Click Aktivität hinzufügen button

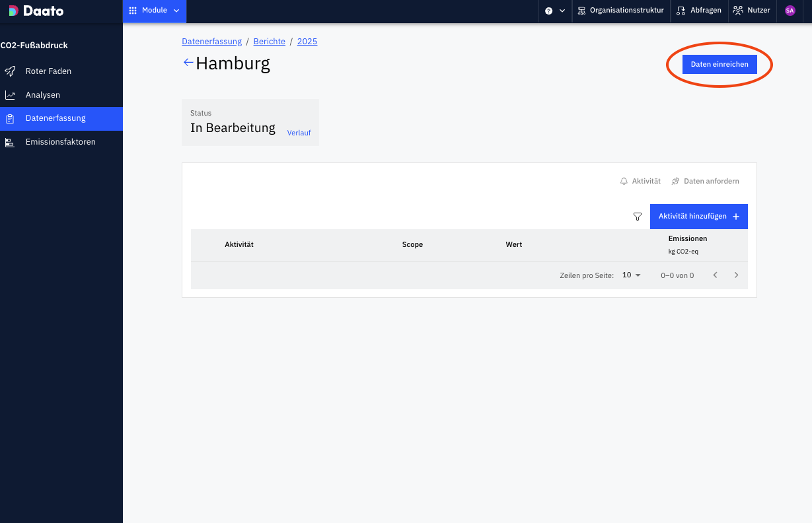pos(699,217)
